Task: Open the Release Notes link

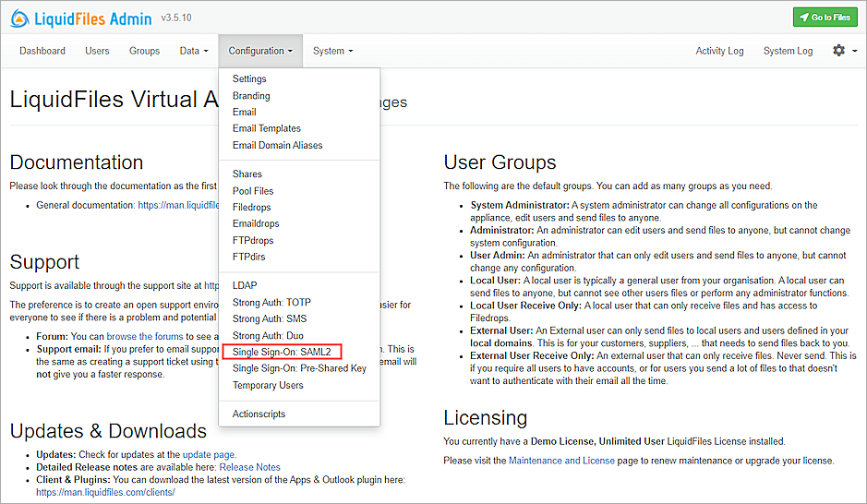Action: (250, 467)
